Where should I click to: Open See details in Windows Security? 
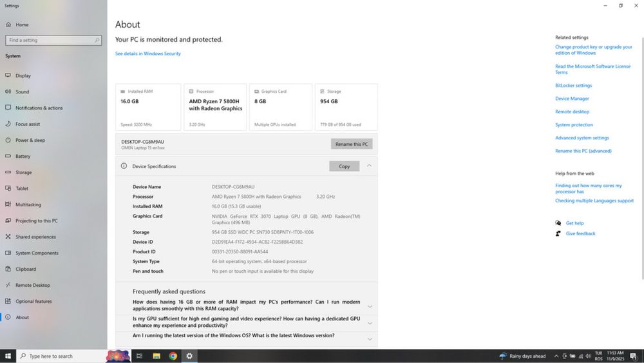(x=148, y=54)
